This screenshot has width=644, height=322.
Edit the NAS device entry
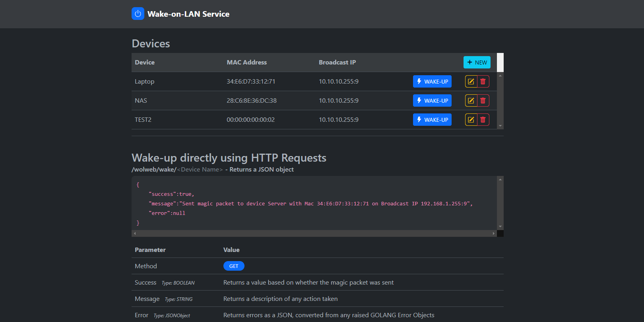point(471,101)
